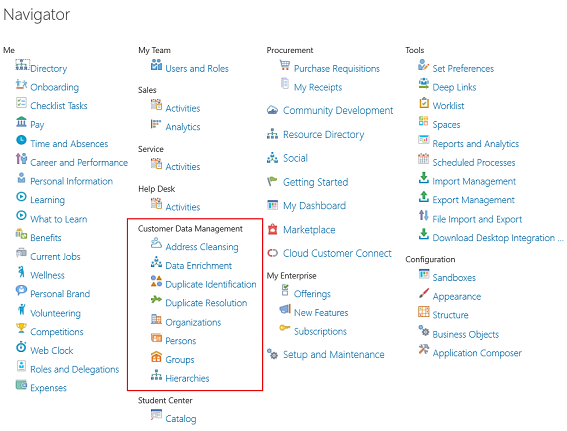Open the Social link
Image resolution: width=567 pixels, height=431 pixels.
coord(295,158)
